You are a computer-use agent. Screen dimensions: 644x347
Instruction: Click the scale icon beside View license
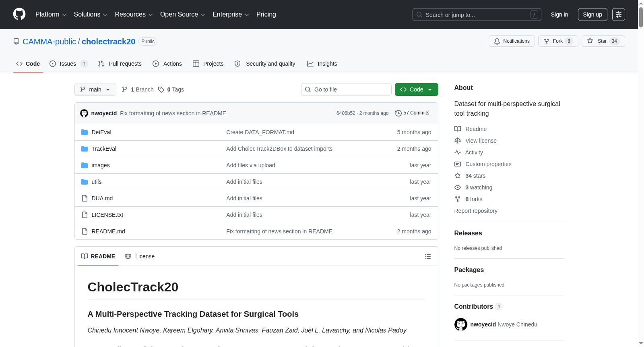point(458,141)
